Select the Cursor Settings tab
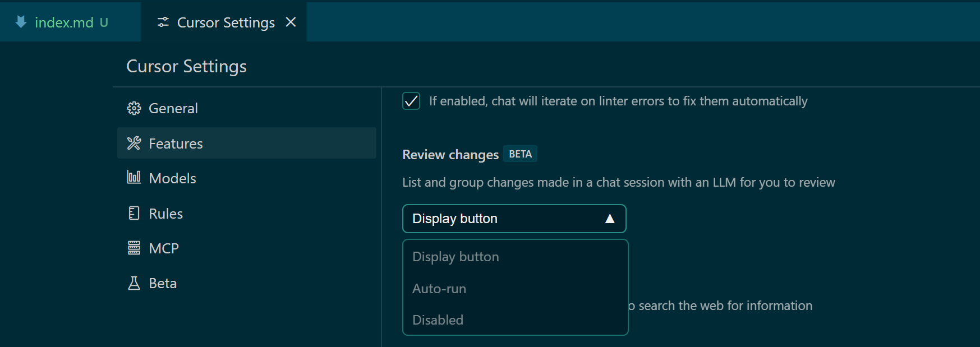Image resolution: width=980 pixels, height=347 pixels. 224,22
